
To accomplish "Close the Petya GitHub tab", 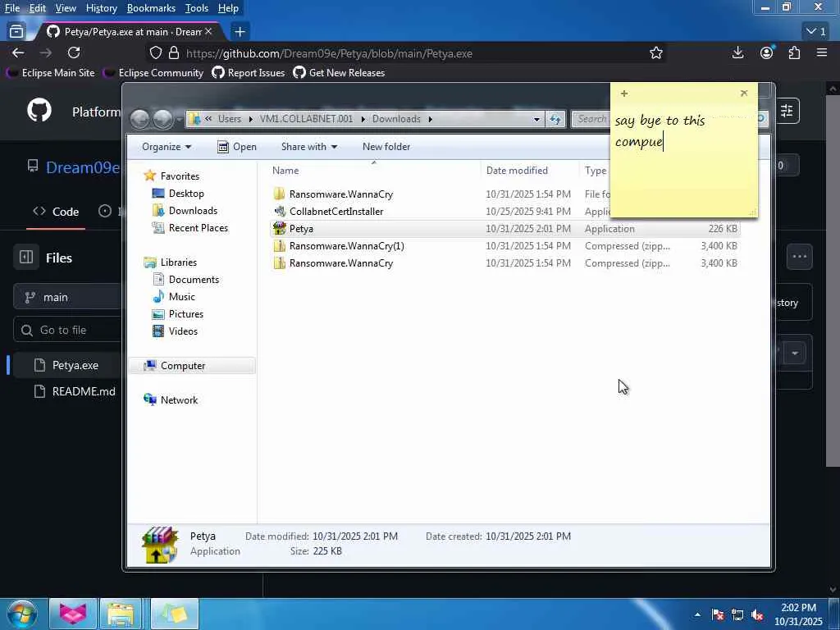I will point(208,32).
